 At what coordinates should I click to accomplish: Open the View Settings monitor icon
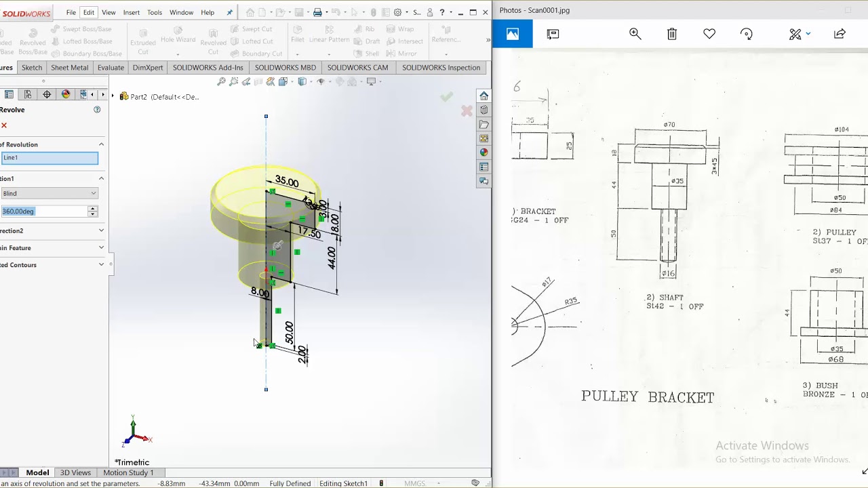[x=371, y=81]
